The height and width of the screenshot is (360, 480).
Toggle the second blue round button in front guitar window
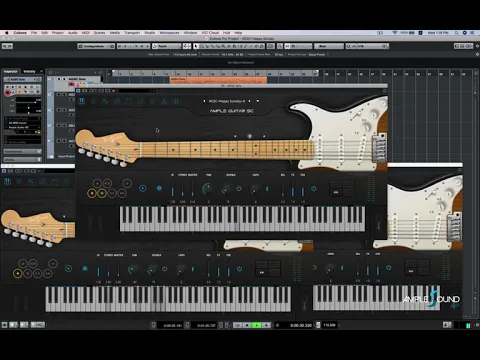[x=159, y=188]
